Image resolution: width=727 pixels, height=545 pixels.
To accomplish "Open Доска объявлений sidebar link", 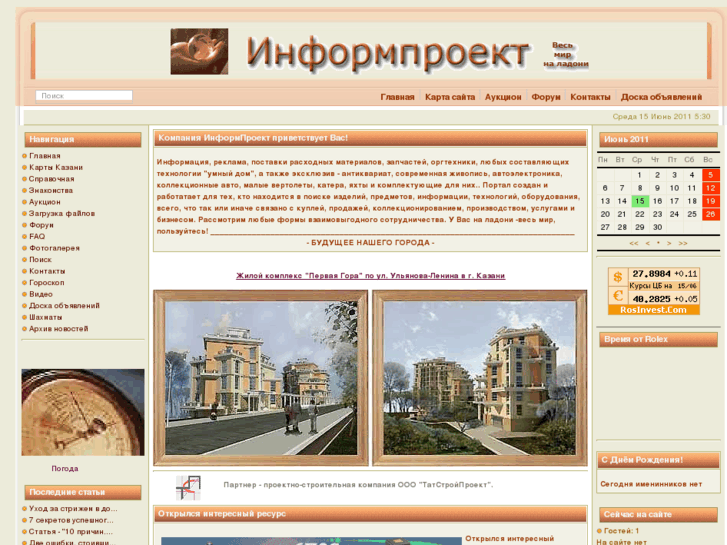I will (x=64, y=306).
